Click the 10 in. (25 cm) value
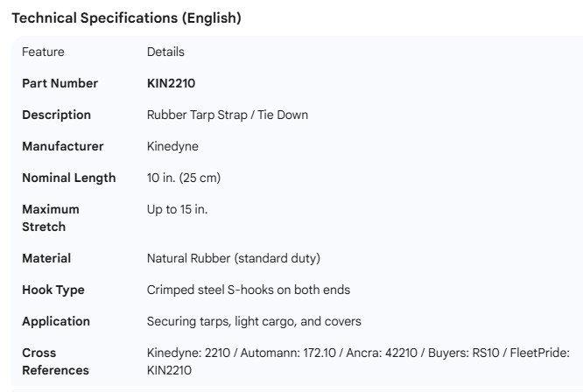 184,178
